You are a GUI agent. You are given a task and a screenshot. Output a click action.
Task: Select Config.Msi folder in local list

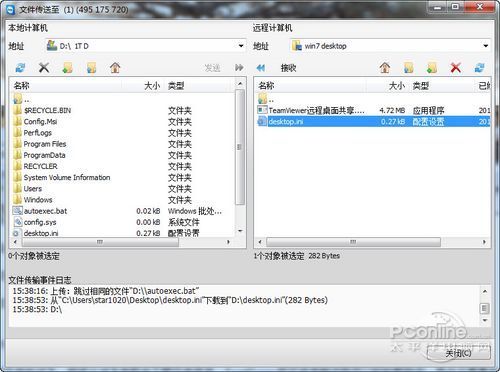[35, 122]
